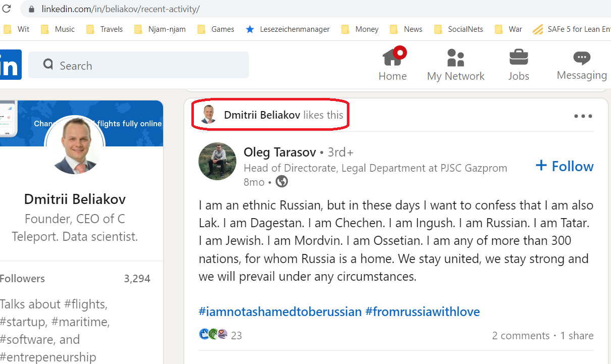The image size is (611, 364).
Task: Click the globe visibility icon beside 8mo
Action: (282, 182)
